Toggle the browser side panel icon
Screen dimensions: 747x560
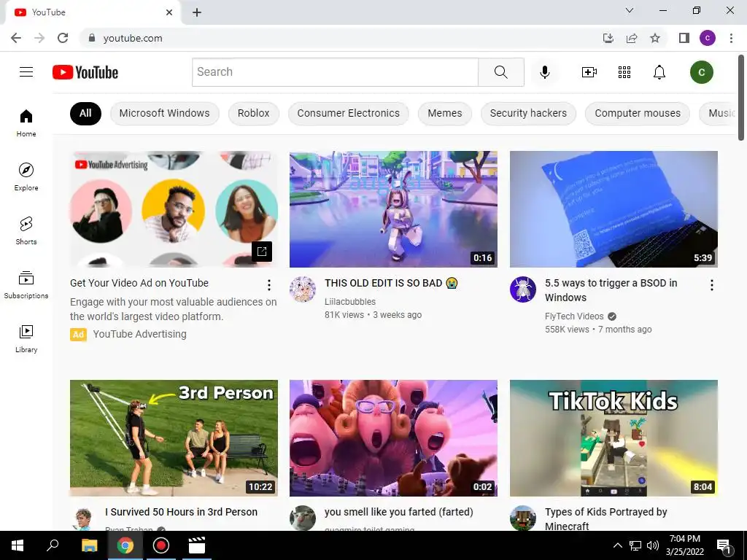684,38
